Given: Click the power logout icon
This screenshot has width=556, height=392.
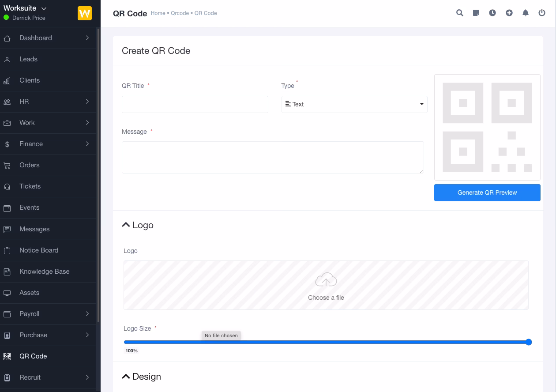Looking at the screenshot, I should coord(542,13).
